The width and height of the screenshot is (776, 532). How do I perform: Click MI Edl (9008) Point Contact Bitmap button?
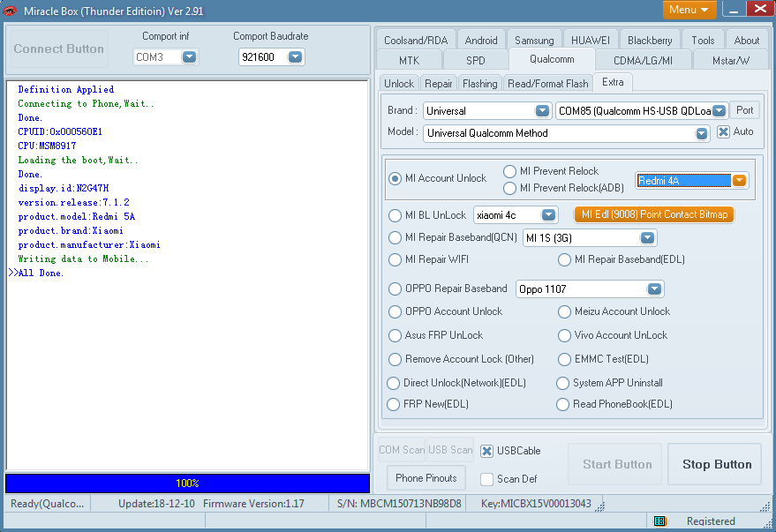pos(654,214)
